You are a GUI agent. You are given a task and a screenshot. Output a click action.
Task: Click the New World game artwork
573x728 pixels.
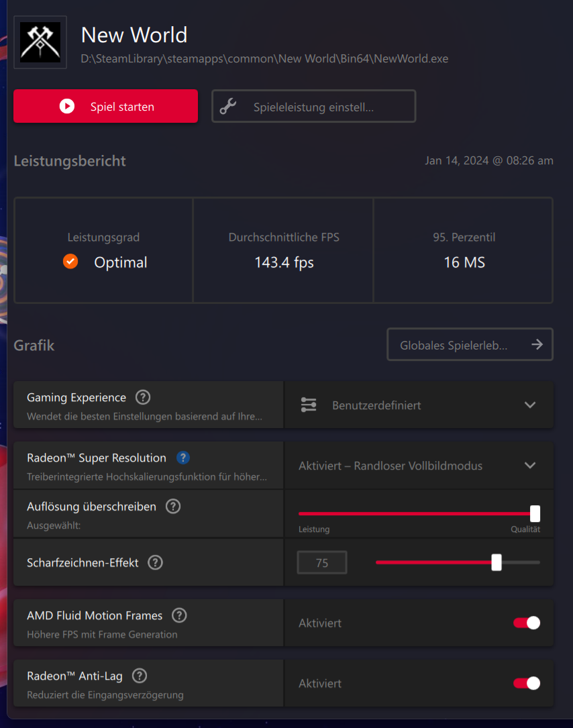pos(40,42)
